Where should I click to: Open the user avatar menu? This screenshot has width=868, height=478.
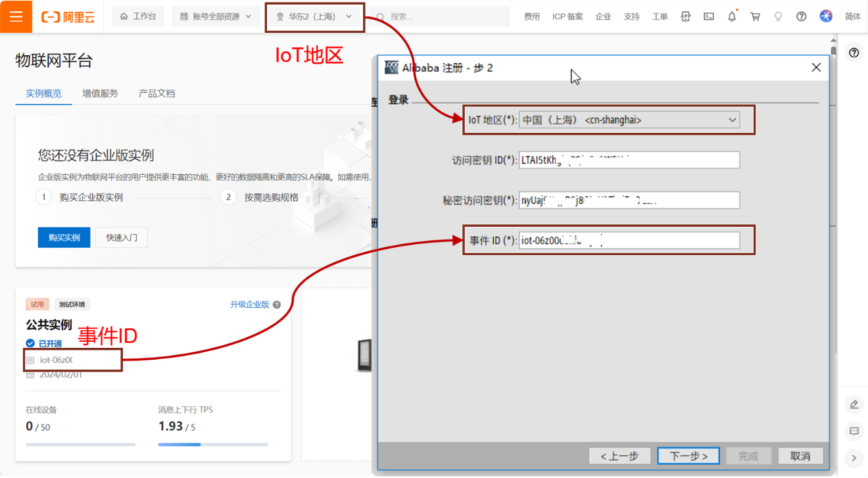pos(826,16)
